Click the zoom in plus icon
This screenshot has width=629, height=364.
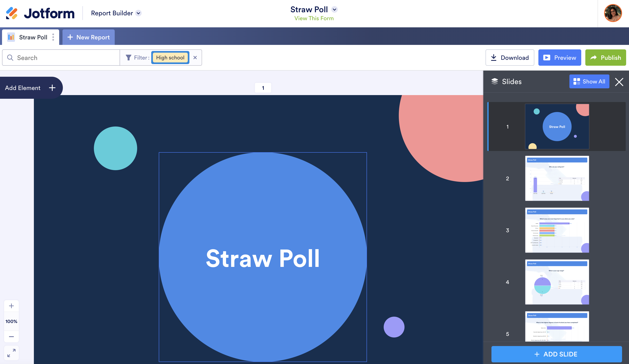[x=11, y=306]
